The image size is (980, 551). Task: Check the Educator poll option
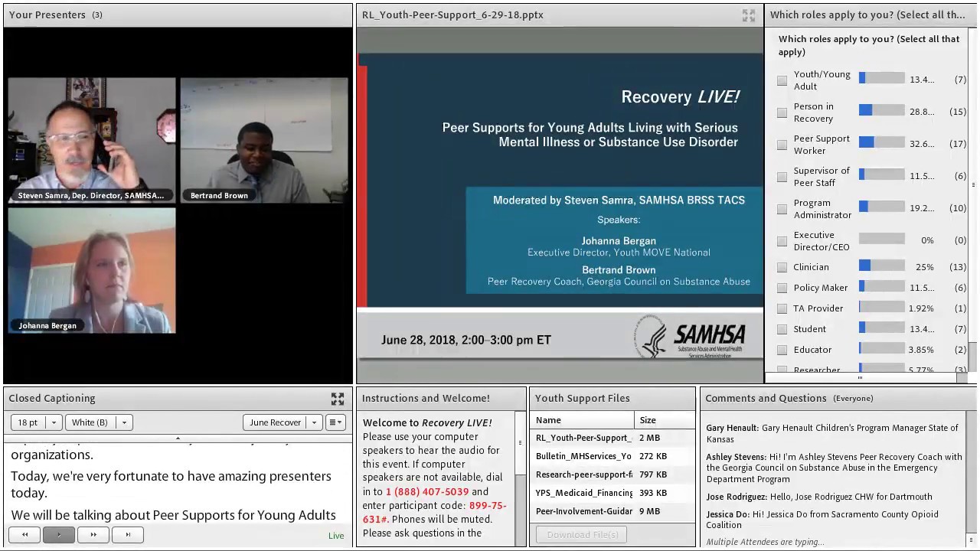pyautogui.click(x=782, y=350)
